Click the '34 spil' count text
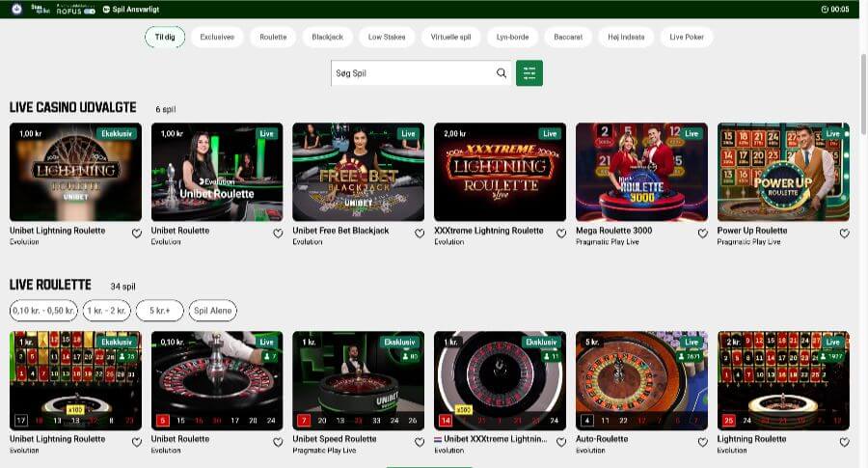This screenshot has height=468, width=868. pyautogui.click(x=122, y=287)
